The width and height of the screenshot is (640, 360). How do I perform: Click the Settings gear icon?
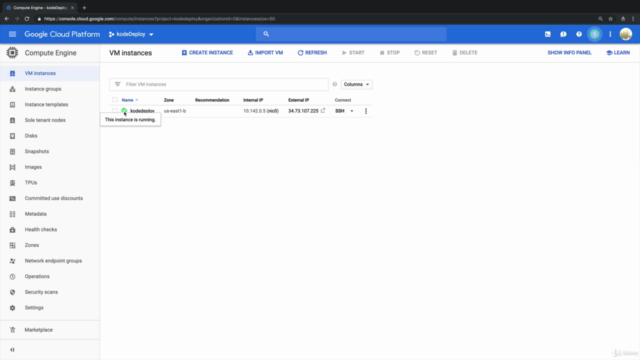(12, 308)
